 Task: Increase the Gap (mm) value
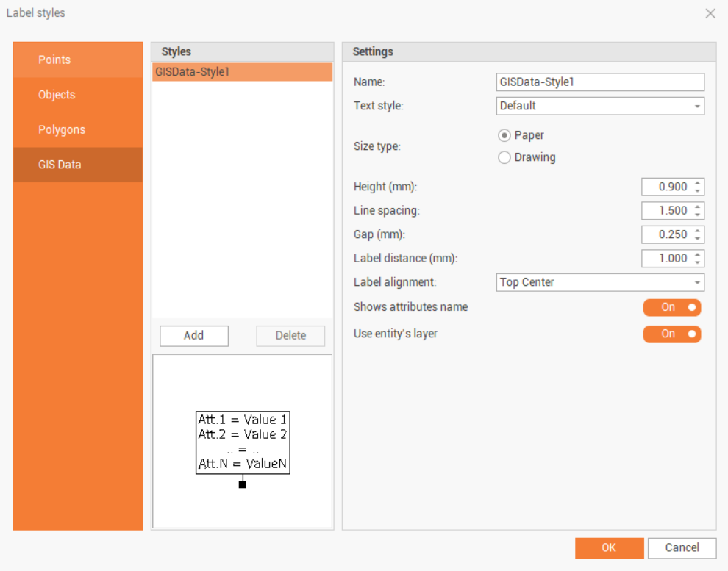pyautogui.click(x=698, y=231)
